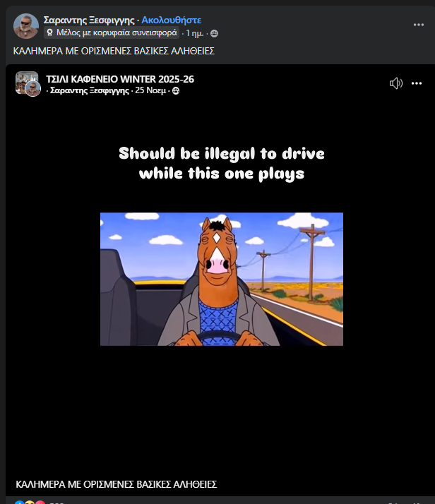The height and width of the screenshot is (504, 435).
Task: Open the shared video's three-dot options menu
Action: [x=417, y=83]
